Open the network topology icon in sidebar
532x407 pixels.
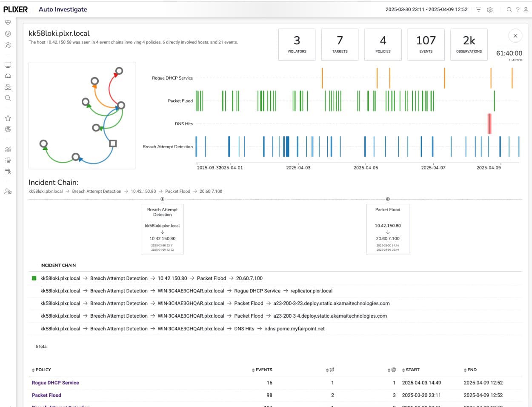tap(8, 87)
